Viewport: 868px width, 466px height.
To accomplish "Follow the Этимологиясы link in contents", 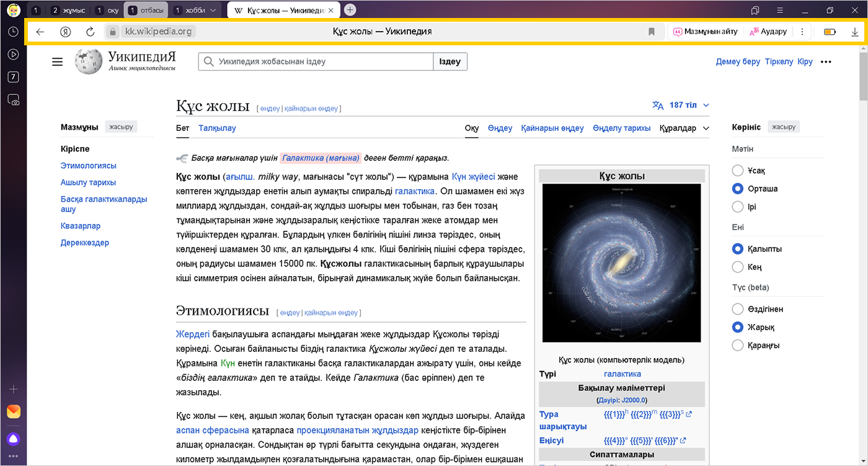I will click(88, 166).
